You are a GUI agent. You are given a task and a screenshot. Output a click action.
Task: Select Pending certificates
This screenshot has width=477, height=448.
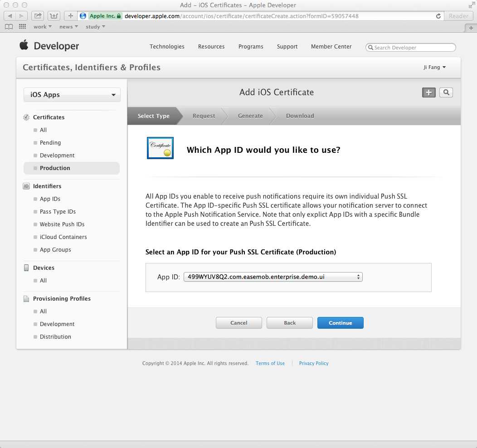click(x=50, y=143)
